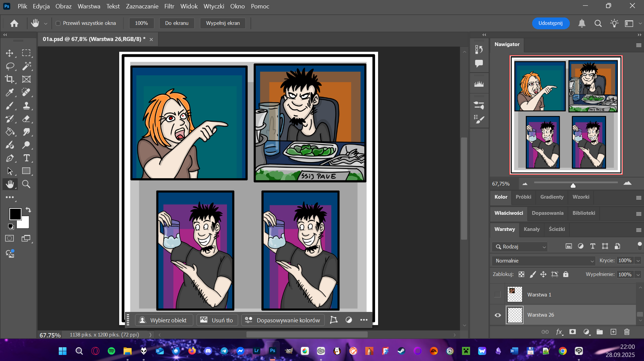Select the Move tool
The width and height of the screenshot is (644, 361).
[9, 53]
